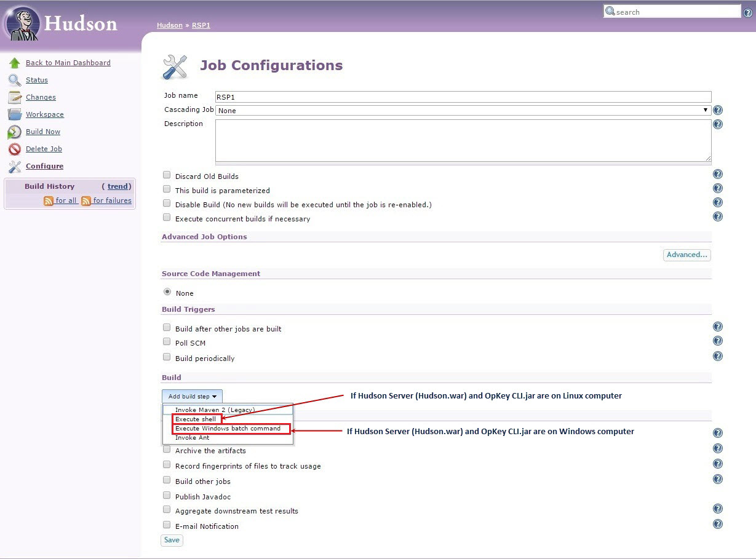
Task: Click the green up-arrow Back to Dashboard icon
Action: (x=15, y=63)
